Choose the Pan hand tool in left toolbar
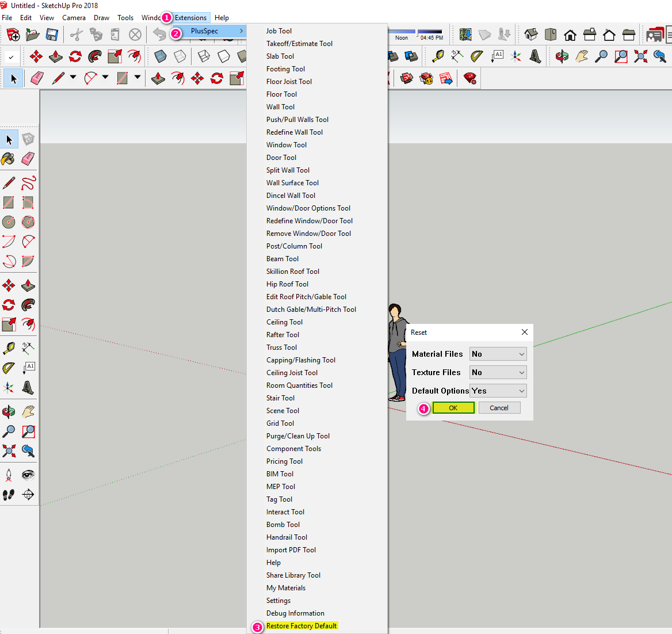This screenshot has height=634, width=672. click(x=28, y=412)
